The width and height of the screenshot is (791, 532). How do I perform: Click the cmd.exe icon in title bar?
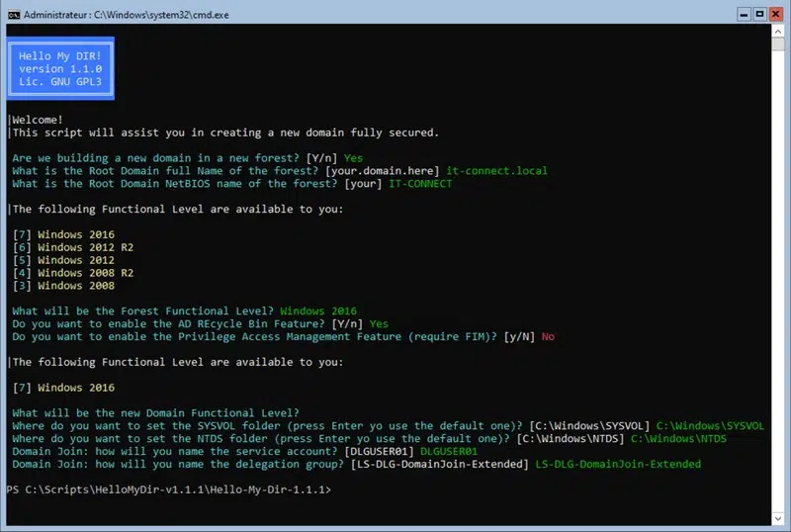click(x=12, y=12)
